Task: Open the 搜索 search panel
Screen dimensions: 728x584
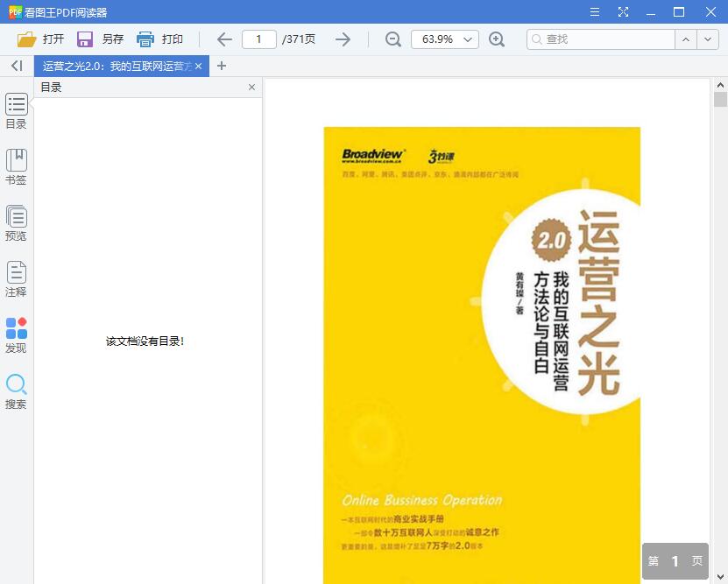Action: click(17, 391)
